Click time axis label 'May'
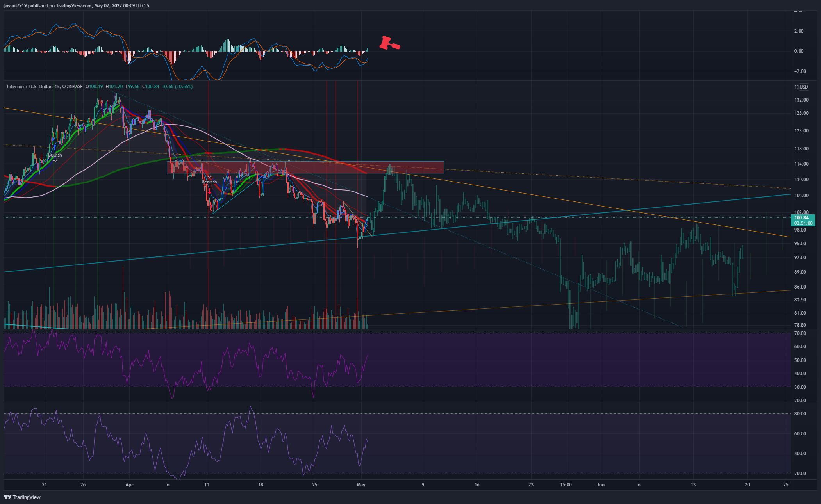 click(x=361, y=485)
